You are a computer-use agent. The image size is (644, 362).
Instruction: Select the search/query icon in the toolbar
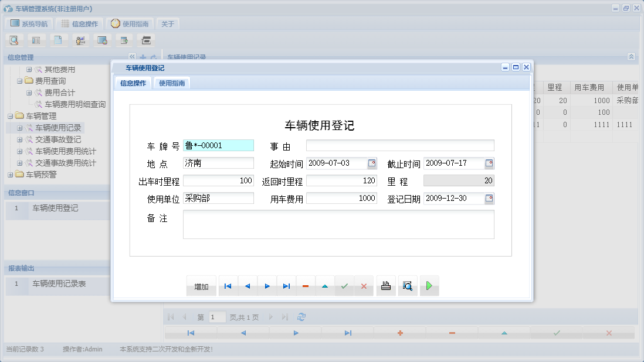click(x=13, y=40)
